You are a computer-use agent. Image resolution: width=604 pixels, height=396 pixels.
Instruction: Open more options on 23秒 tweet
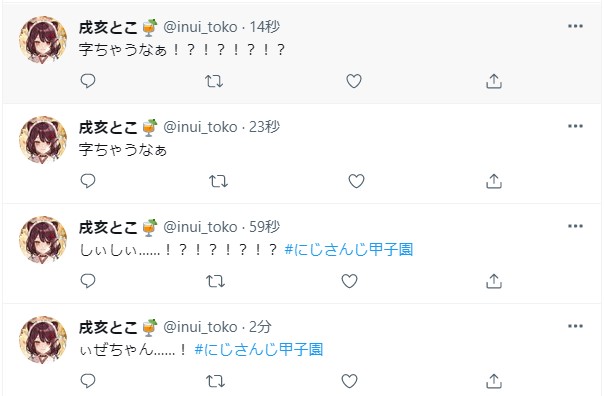click(x=575, y=126)
